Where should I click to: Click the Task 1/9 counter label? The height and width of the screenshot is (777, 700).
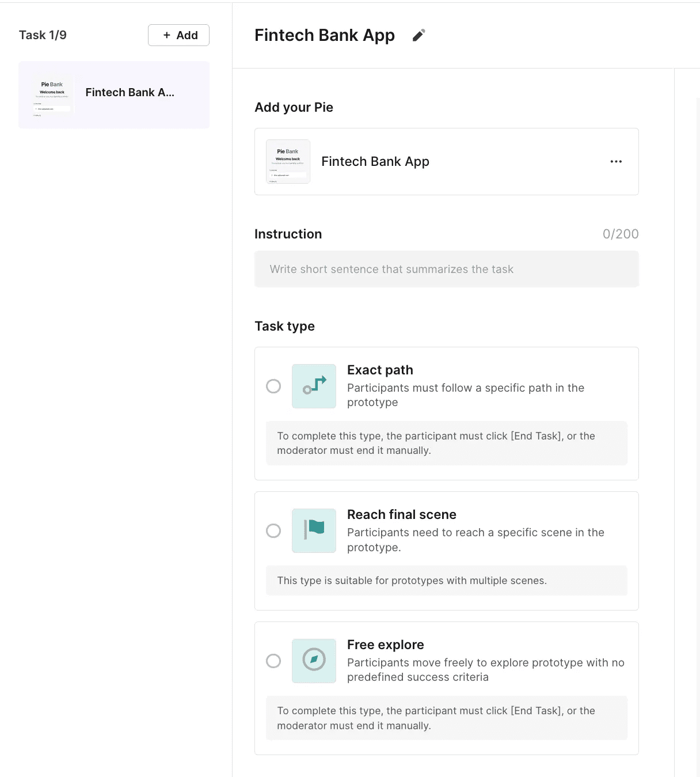(x=43, y=35)
